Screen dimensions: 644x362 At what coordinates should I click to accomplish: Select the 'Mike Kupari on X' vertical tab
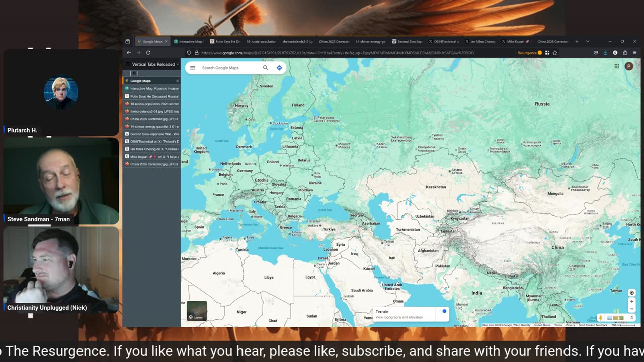coord(152,156)
